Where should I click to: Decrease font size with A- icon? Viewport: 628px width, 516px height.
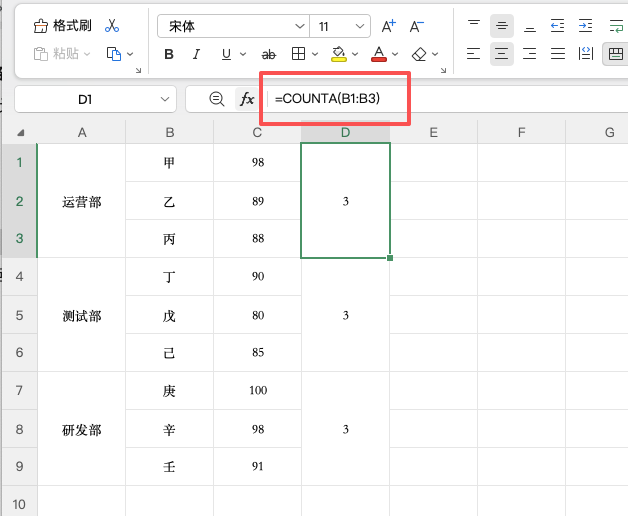coord(417,26)
